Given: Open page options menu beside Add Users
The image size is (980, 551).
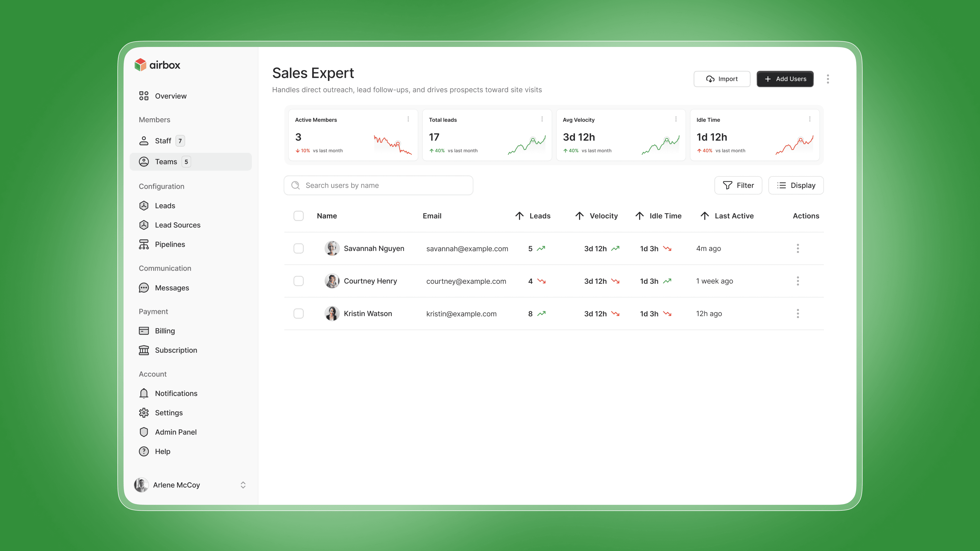Looking at the screenshot, I should (x=828, y=79).
